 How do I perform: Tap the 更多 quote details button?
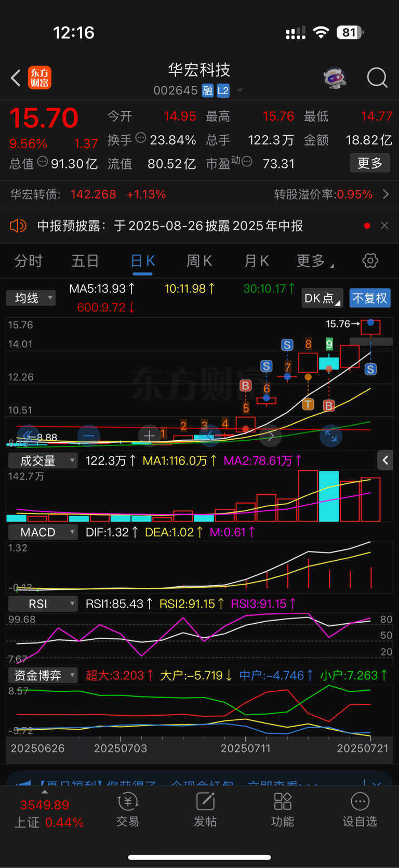pyautogui.click(x=370, y=163)
